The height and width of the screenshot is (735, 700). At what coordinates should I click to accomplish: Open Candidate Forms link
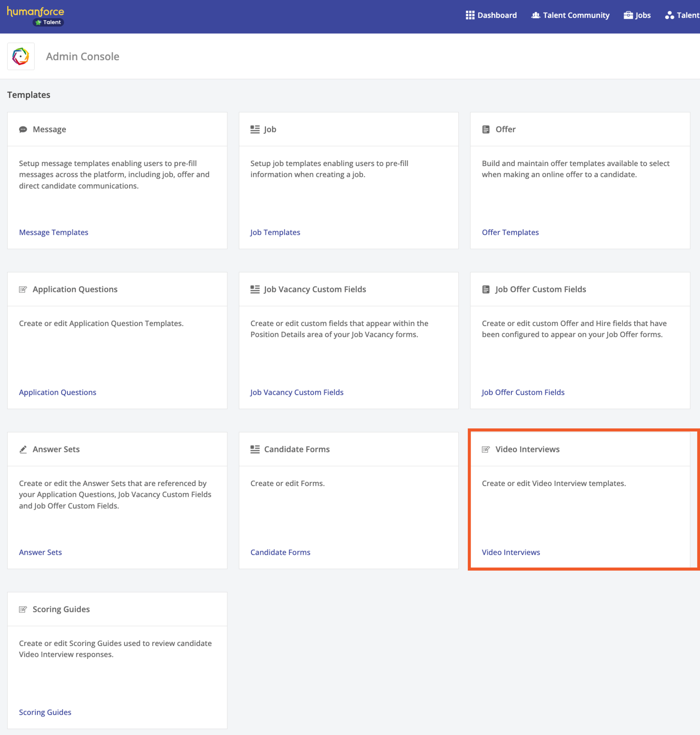pyautogui.click(x=280, y=552)
